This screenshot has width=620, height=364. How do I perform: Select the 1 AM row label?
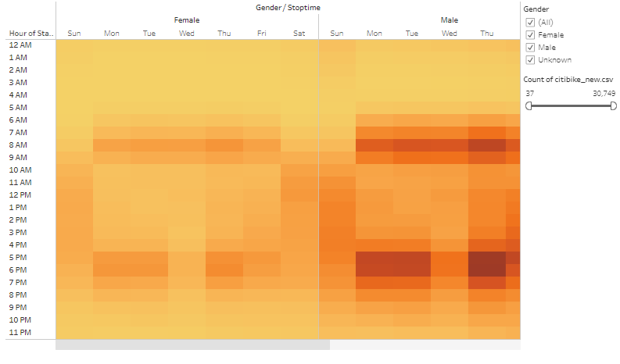[18, 57]
